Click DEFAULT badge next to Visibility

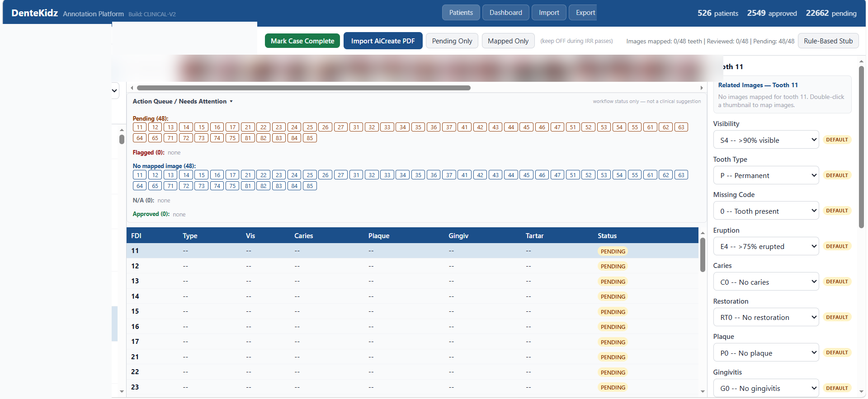[x=837, y=140]
